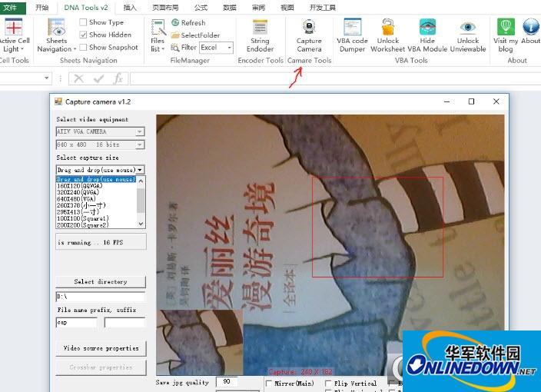541x392 pixels.
Task: Toggle the Mirror(Main) checkbox
Action: (x=269, y=383)
